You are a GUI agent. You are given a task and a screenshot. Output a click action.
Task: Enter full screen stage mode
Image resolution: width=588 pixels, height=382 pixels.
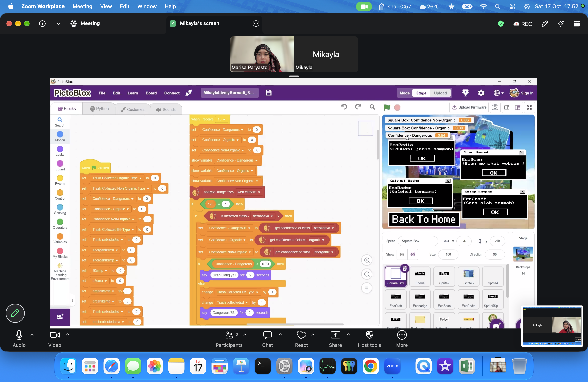pos(529,107)
